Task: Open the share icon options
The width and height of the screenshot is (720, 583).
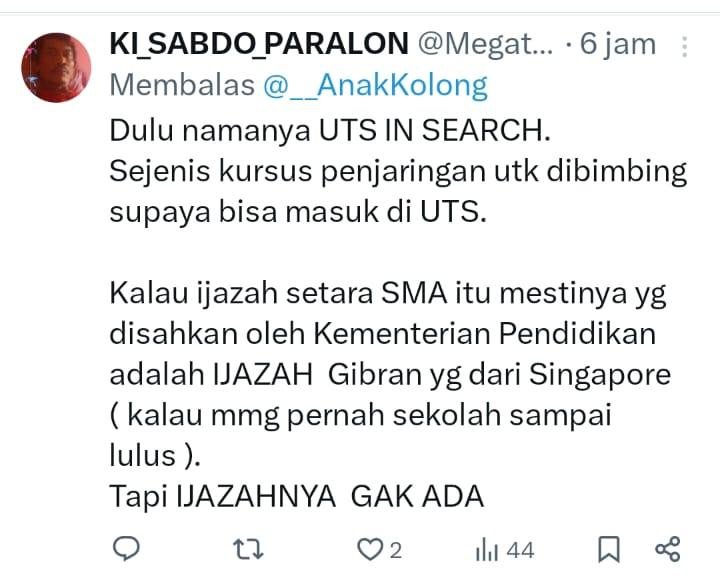Action: coord(668,549)
